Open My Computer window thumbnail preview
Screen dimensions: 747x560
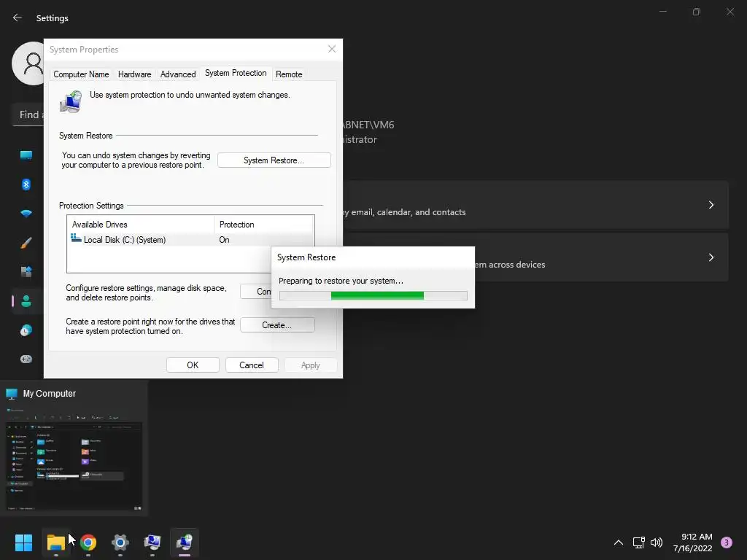[74, 459]
